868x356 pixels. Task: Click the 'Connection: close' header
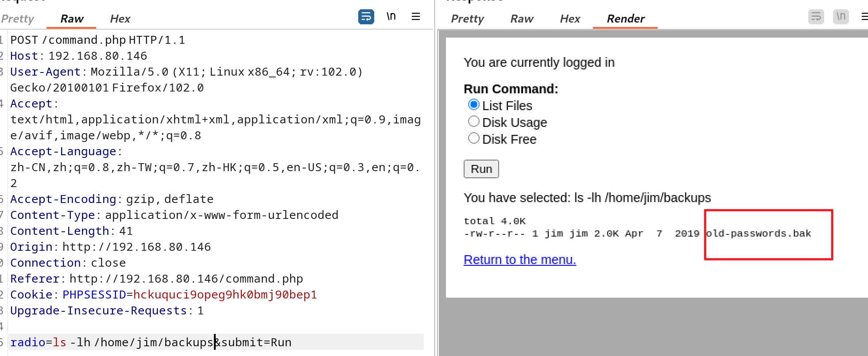[x=68, y=263]
